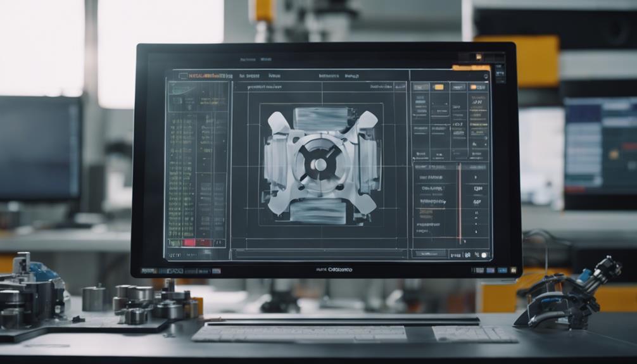
Task: Open the first menu in the top title bar
Action: pyautogui.click(x=248, y=60)
